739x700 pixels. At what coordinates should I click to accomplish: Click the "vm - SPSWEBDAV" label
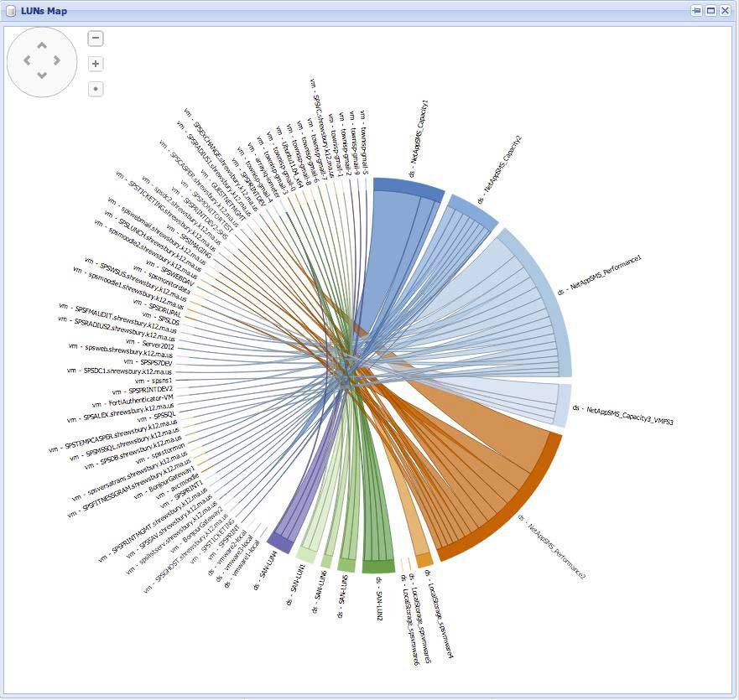click(x=170, y=273)
